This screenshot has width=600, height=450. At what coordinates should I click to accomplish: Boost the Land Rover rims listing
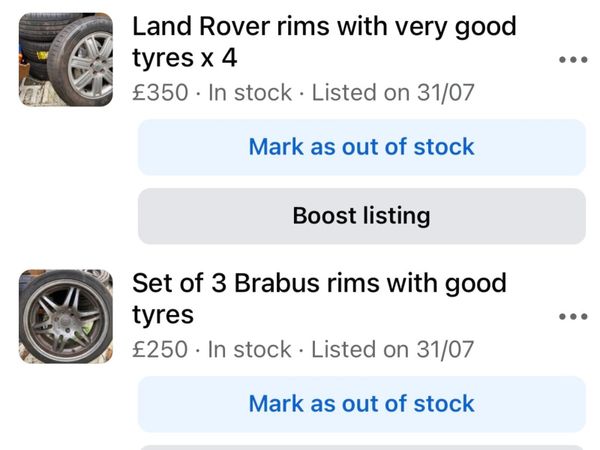pyautogui.click(x=362, y=216)
